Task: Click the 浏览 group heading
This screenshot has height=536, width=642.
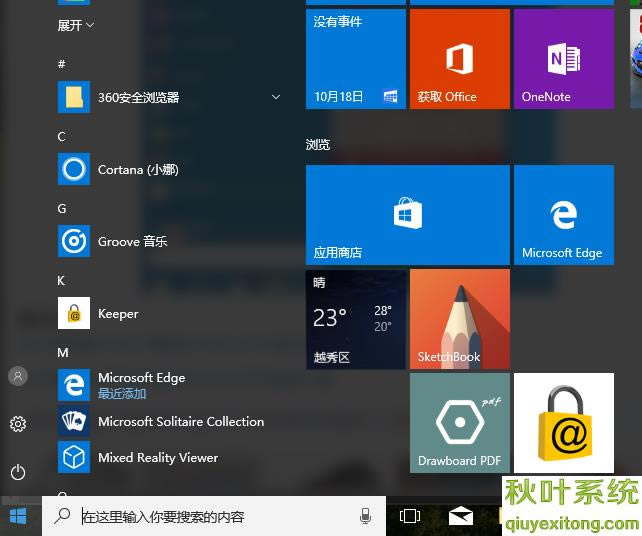Action: pos(318,145)
